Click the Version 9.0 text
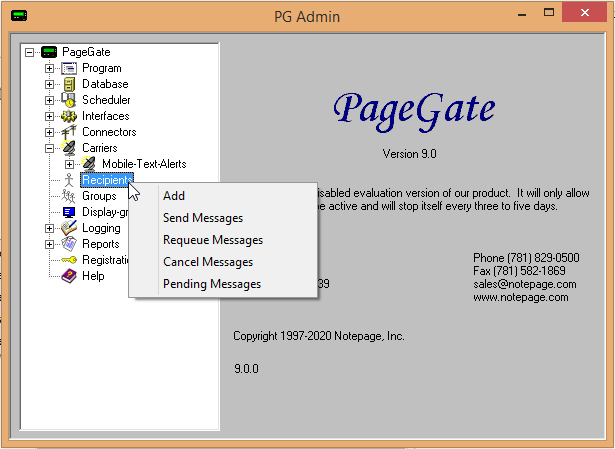Image resolution: width=615 pixels, height=449 pixels. pyautogui.click(x=409, y=154)
